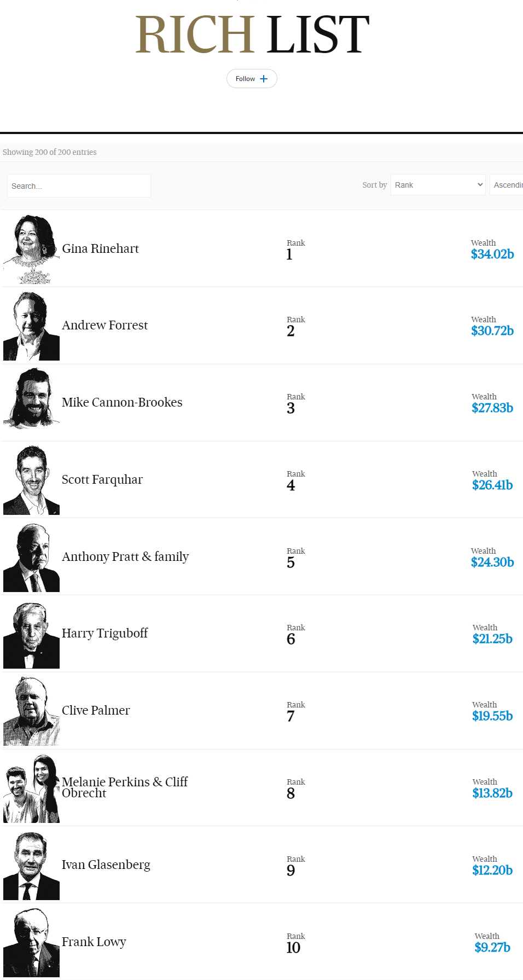Click the Ivan Glasenberg name
The width and height of the screenshot is (523, 980).
(106, 865)
